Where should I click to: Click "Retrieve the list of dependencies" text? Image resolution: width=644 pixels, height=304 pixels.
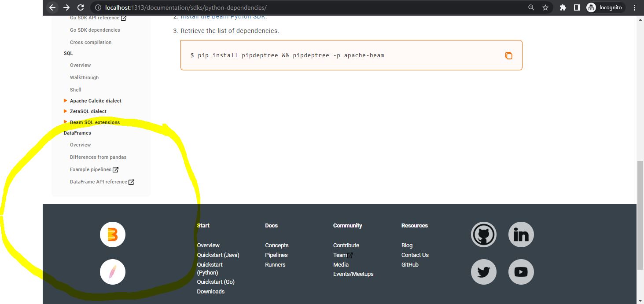[x=230, y=31]
